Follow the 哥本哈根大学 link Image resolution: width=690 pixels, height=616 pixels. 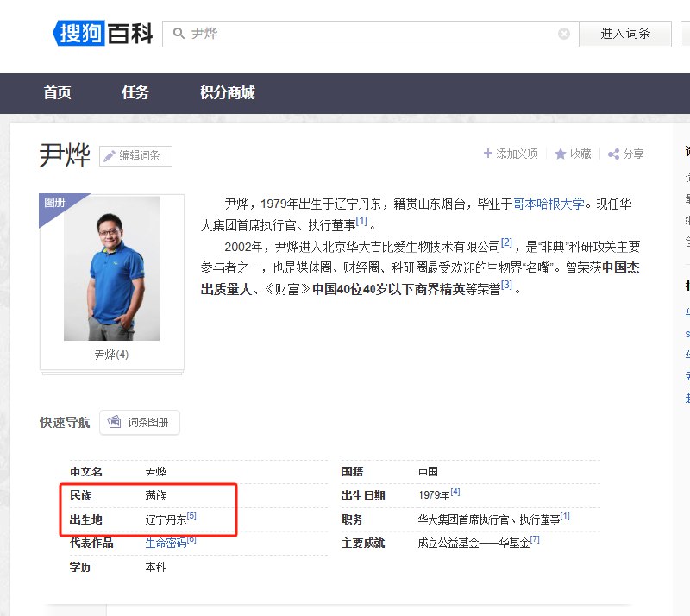pyautogui.click(x=549, y=204)
